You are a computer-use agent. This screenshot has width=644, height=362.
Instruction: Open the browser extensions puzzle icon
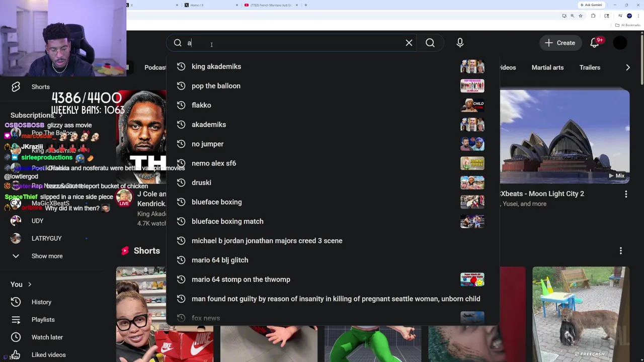[593, 16]
